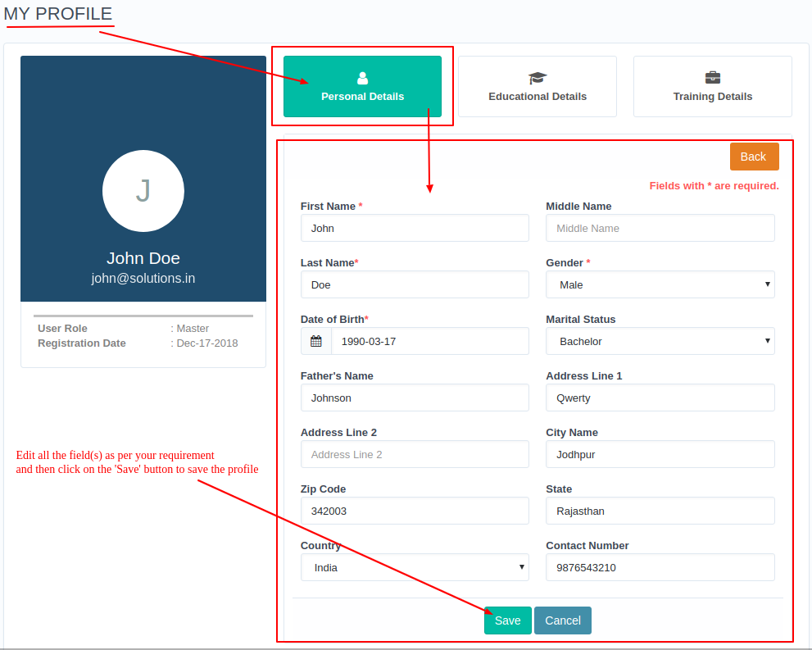812x650 pixels.
Task: Open the Gender dropdown showing Male
Action: tap(660, 284)
